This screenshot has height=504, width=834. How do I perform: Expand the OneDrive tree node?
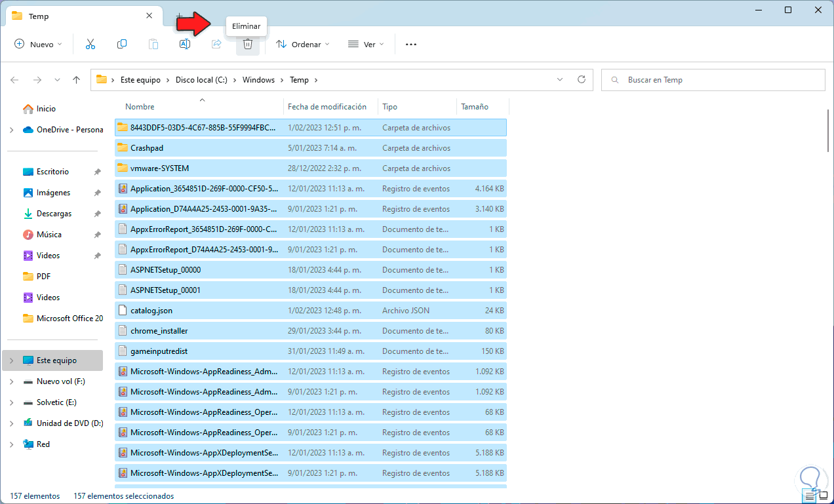[11, 130]
